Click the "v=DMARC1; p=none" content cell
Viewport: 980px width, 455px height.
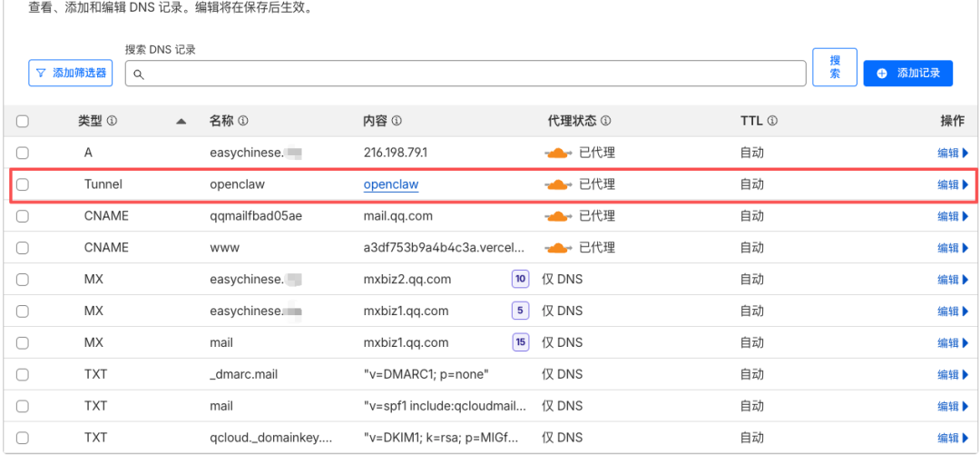pyautogui.click(x=426, y=374)
